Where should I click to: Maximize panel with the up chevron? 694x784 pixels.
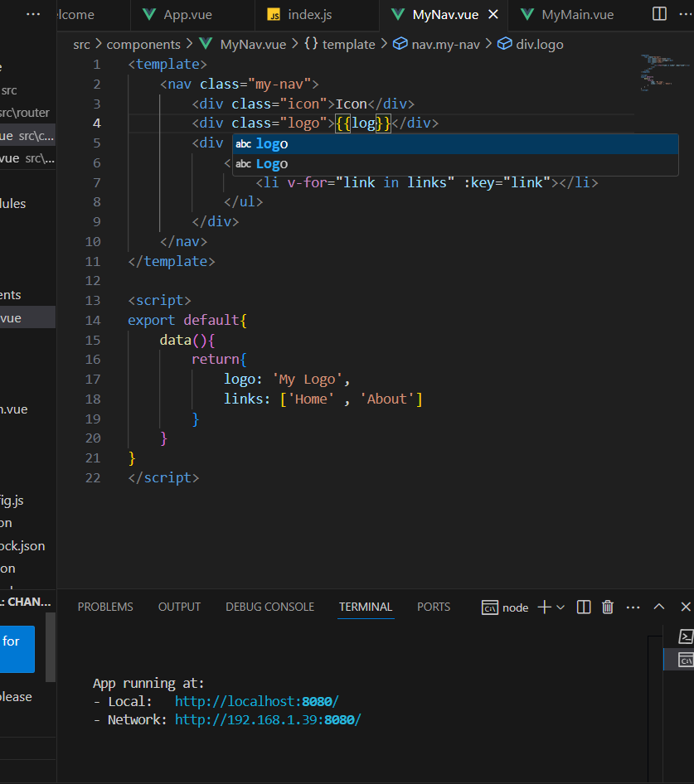coord(659,607)
